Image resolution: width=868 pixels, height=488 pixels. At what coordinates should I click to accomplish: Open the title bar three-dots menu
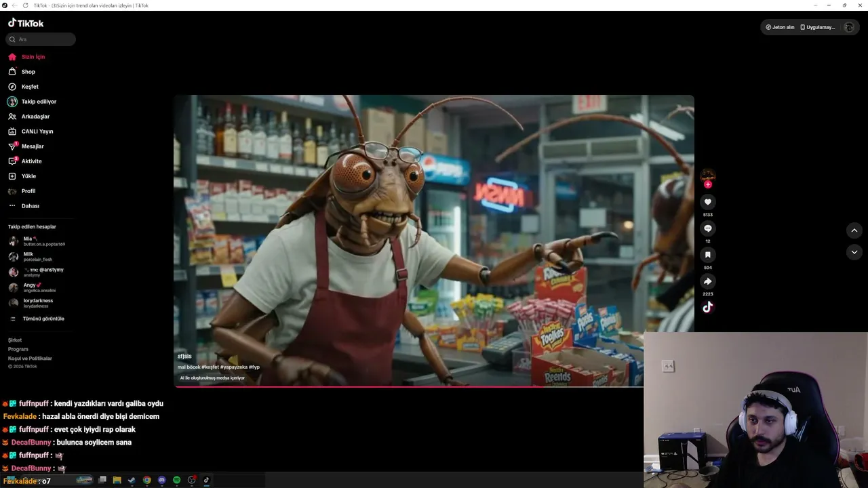click(815, 5)
